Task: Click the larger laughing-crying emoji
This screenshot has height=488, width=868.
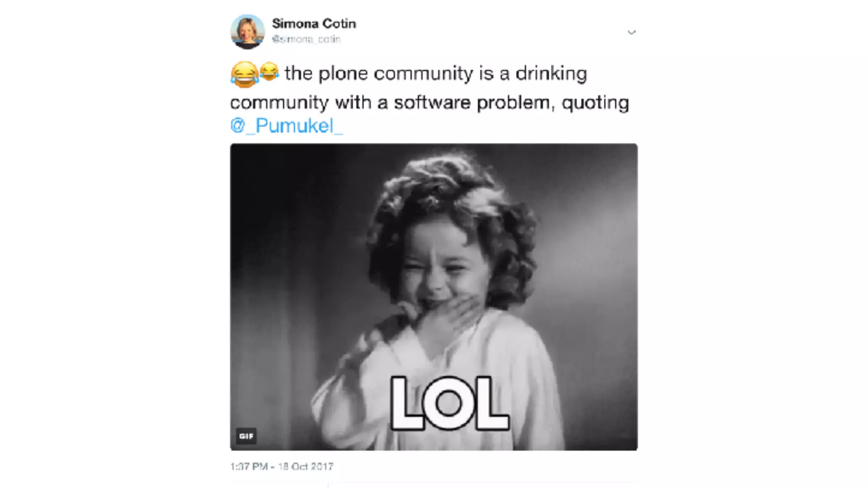Action: (244, 74)
